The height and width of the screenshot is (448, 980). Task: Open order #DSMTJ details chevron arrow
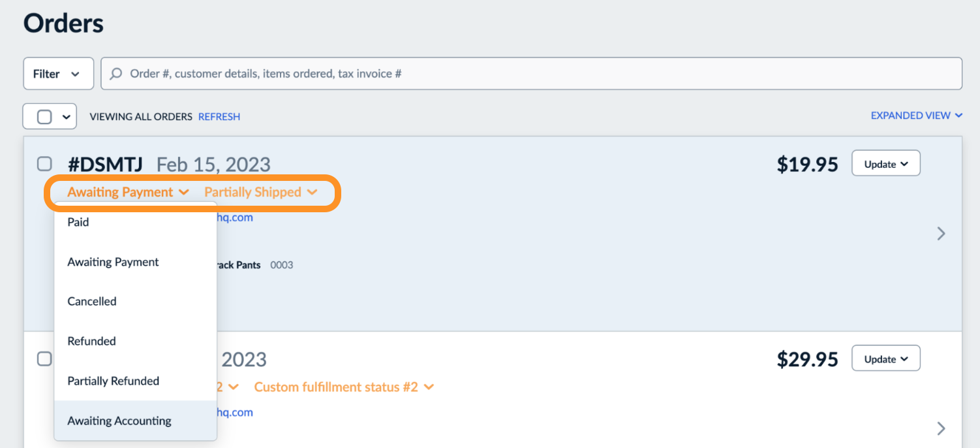click(941, 233)
